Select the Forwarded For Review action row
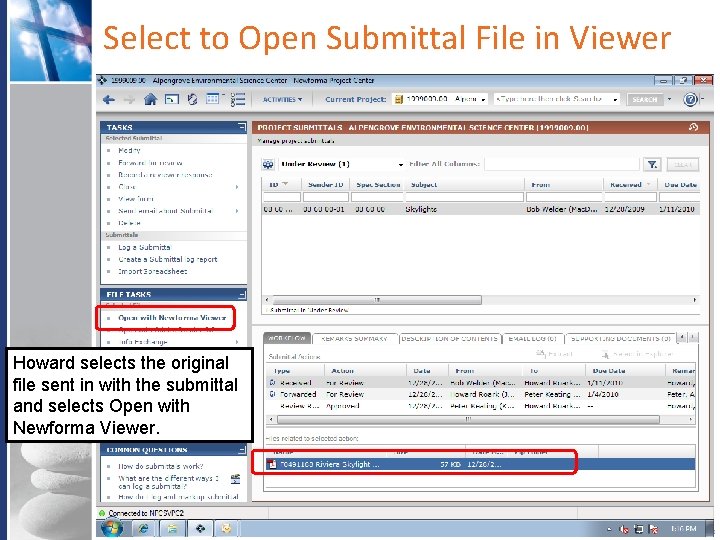The width and height of the screenshot is (720, 540). click(480, 394)
